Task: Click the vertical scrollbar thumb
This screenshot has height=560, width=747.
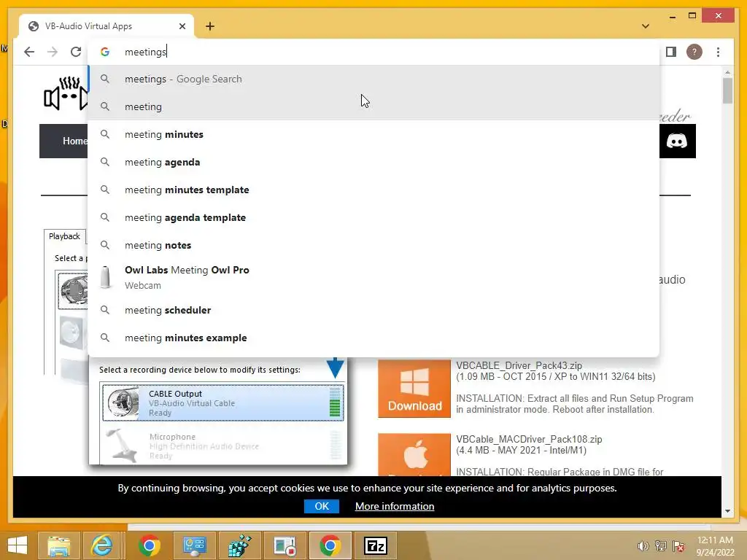Action: click(727, 90)
